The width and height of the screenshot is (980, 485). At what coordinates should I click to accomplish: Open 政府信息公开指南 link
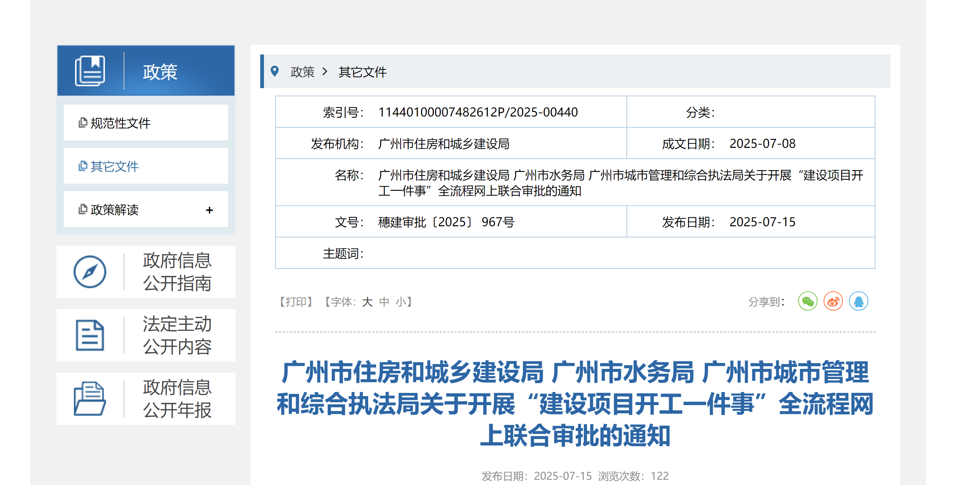coord(177,271)
